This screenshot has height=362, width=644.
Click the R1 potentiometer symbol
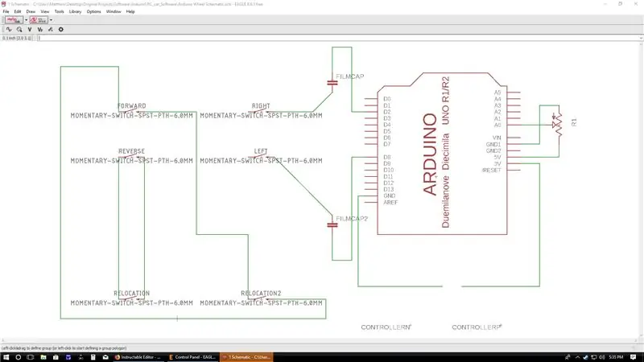pyautogui.click(x=558, y=125)
